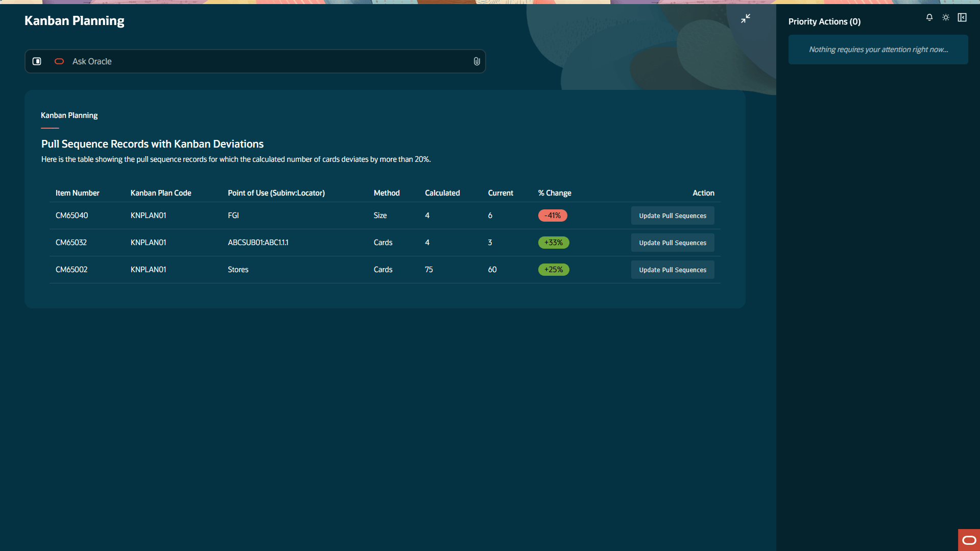Click the Item Number column header

(x=78, y=193)
